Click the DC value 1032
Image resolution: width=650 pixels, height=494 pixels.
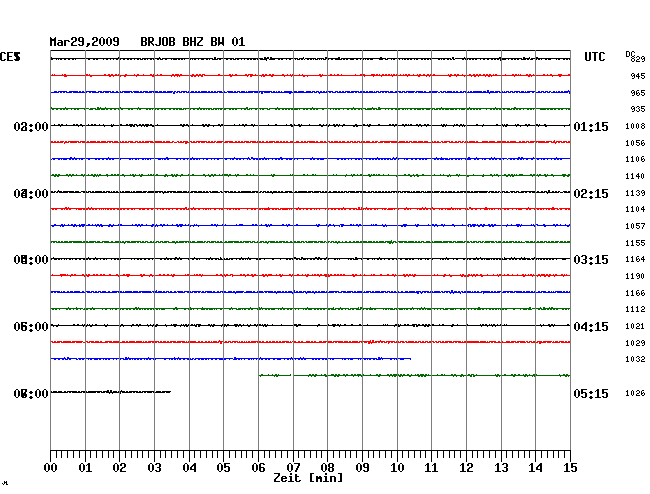pos(635,359)
